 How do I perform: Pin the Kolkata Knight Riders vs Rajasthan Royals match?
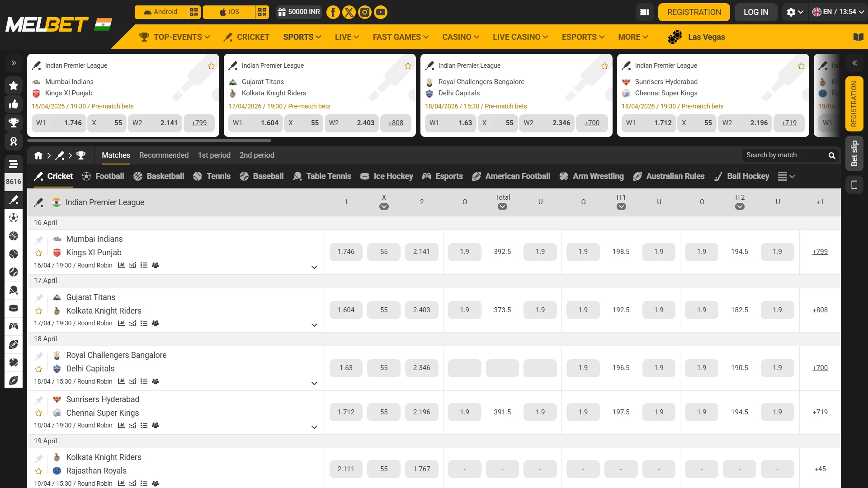pyautogui.click(x=39, y=457)
